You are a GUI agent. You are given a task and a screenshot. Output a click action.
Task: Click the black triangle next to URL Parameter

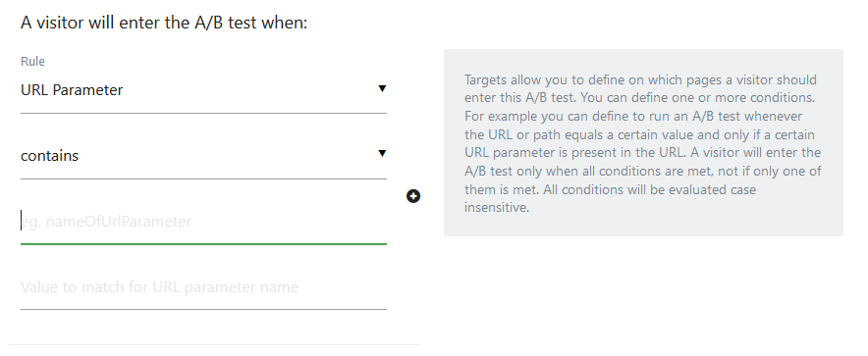pos(382,88)
